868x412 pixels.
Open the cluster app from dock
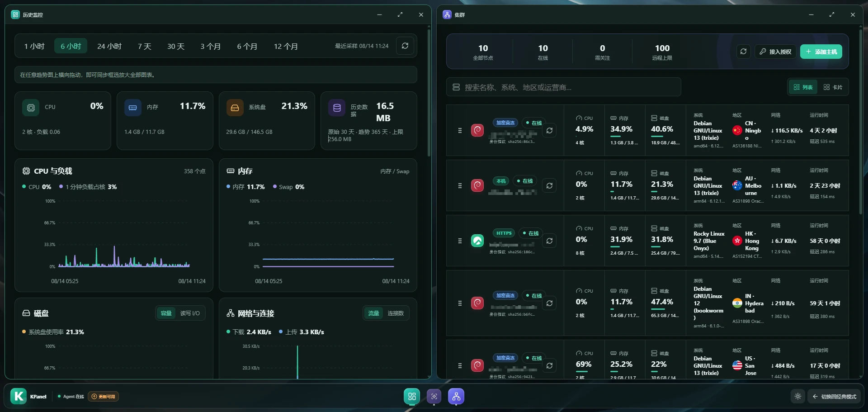pyautogui.click(x=456, y=397)
